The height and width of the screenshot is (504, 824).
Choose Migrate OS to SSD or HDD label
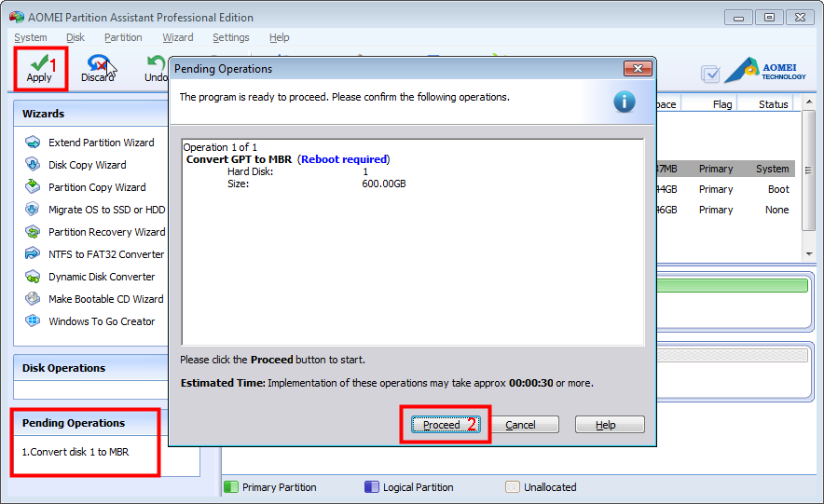coord(106,210)
